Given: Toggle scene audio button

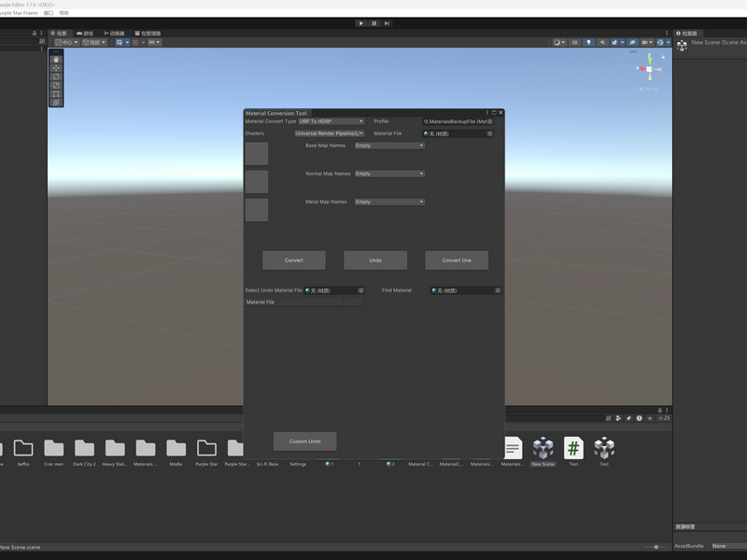Looking at the screenshot, I should click(x=602, y=42).
